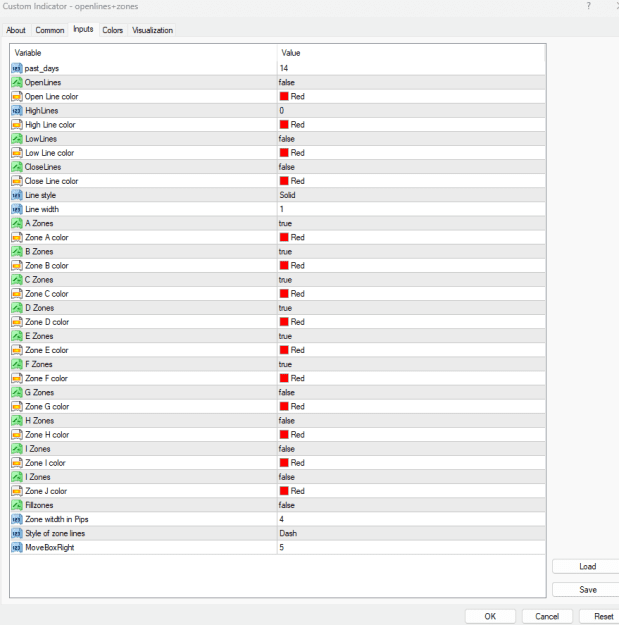Click the OK button
This screenshot has width=619, height=625.
490,616
